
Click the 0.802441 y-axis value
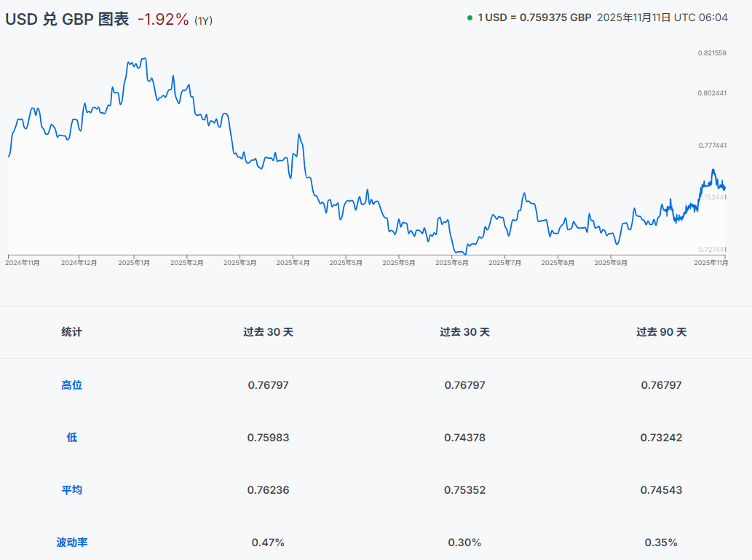pyautogui.click(x=712, y=93)
